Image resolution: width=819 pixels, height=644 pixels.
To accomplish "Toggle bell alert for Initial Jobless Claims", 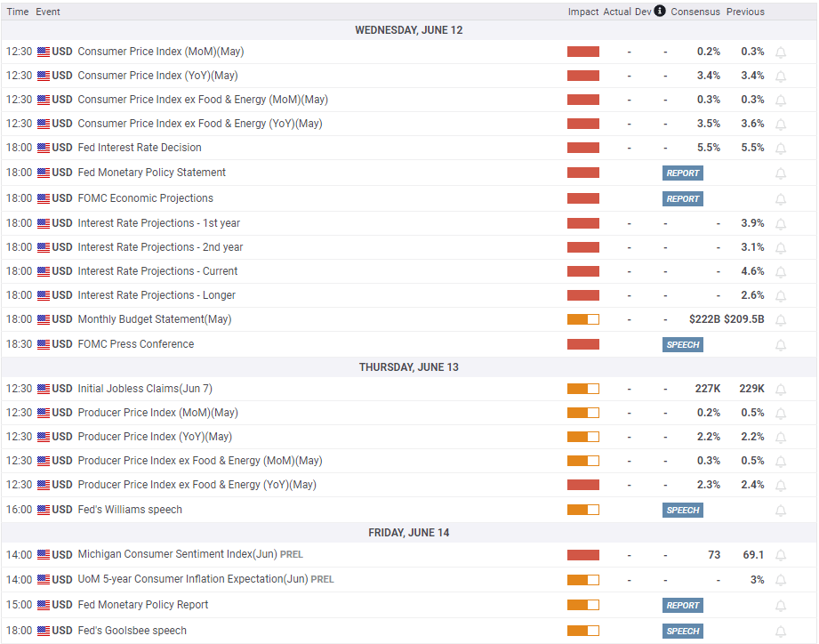I will (x=781, y=390).
